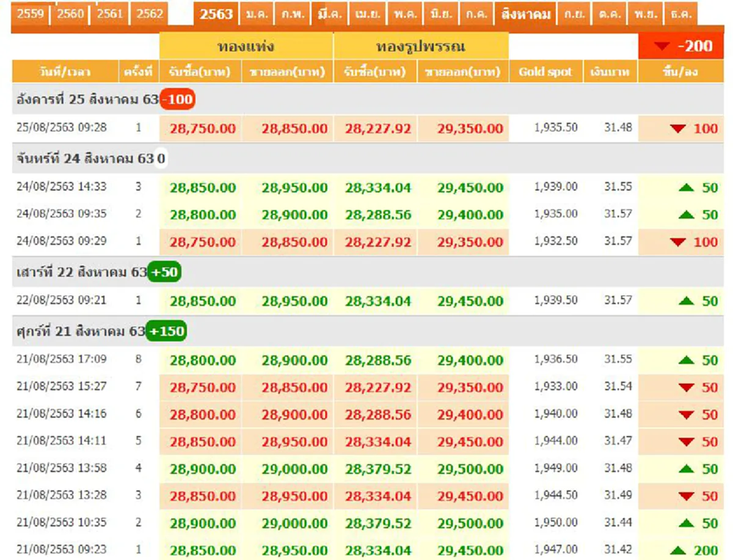Click Gold spot value 1,949.00

[556, 468]
